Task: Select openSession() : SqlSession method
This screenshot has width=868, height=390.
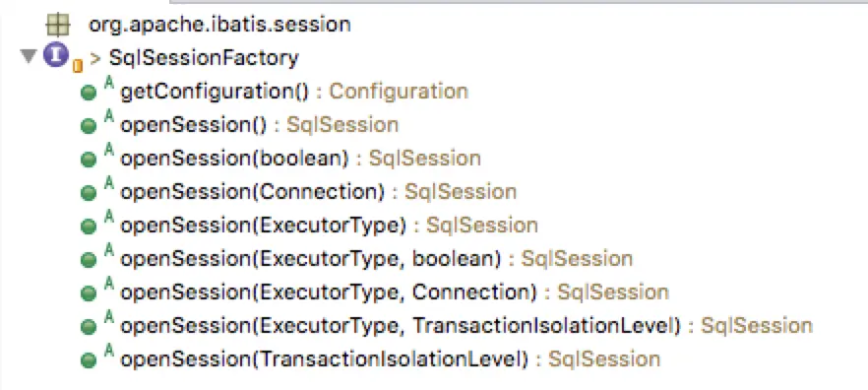Action: pos(260,125)
